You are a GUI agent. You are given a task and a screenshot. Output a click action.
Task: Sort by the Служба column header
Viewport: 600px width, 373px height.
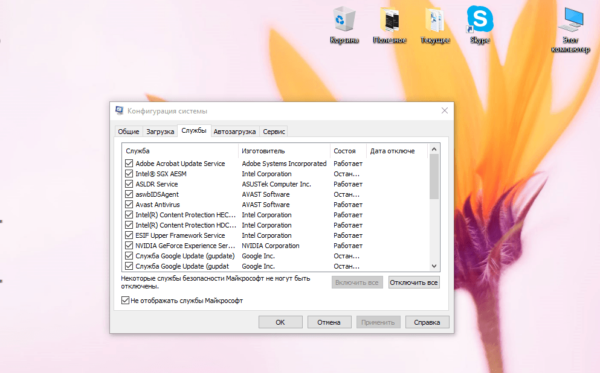[180, 151]
